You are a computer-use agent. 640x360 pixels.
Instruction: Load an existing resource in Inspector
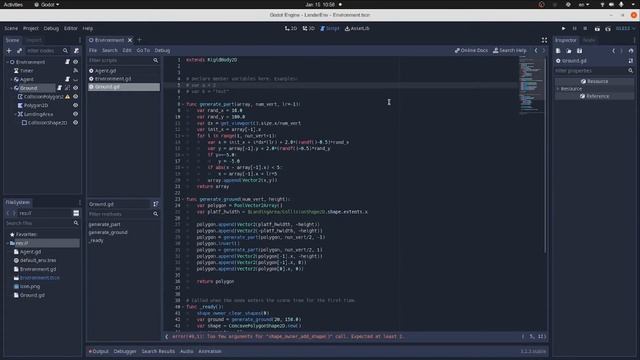(x=569, y=51)
